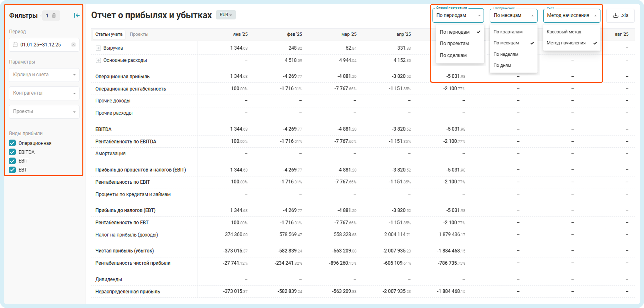The height and width of the screenshot is (308, 644).
Task: Open the RUB currency selector
Action: pyautogui.click(x=226, y=15)
